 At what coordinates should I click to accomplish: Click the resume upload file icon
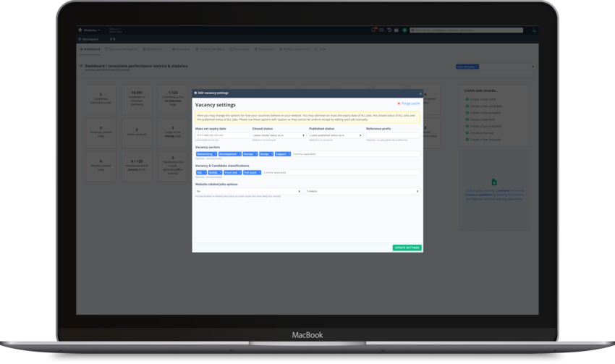[494, 182]
